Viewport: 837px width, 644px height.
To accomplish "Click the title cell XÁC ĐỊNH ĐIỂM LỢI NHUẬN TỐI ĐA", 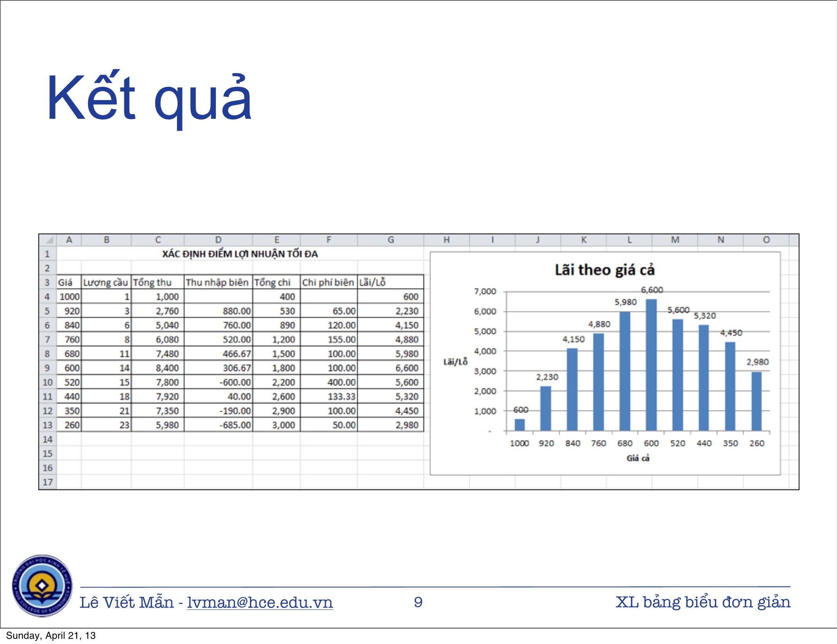I will [240, 254].
